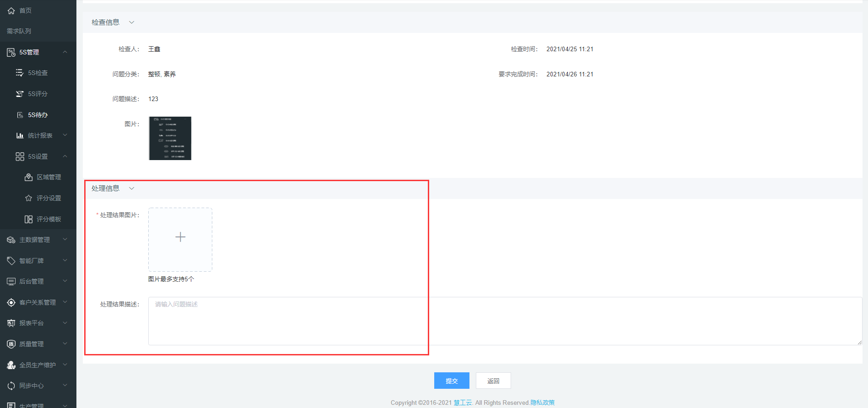Collapse the 处理信息 section chevron
Viewport: 868px width, 408px height.
[x=131, y=188]
